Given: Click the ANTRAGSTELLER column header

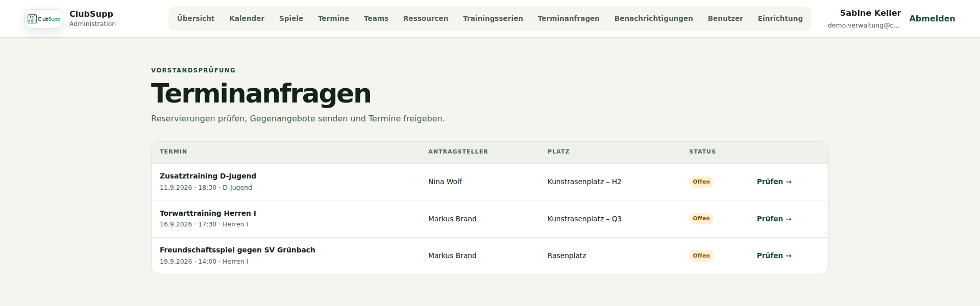Looking at the screenshot, I should tap(458, 151).
